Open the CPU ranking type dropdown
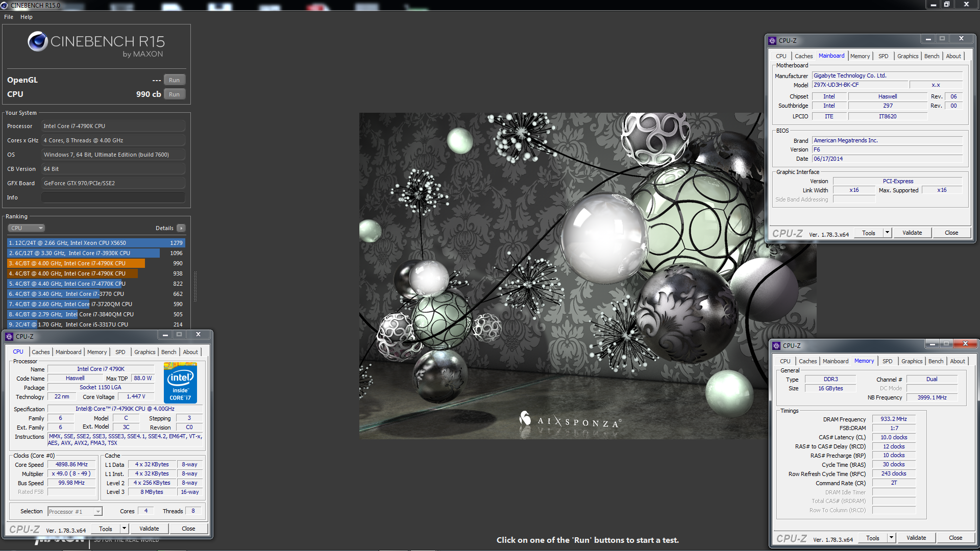 (27, 228)
